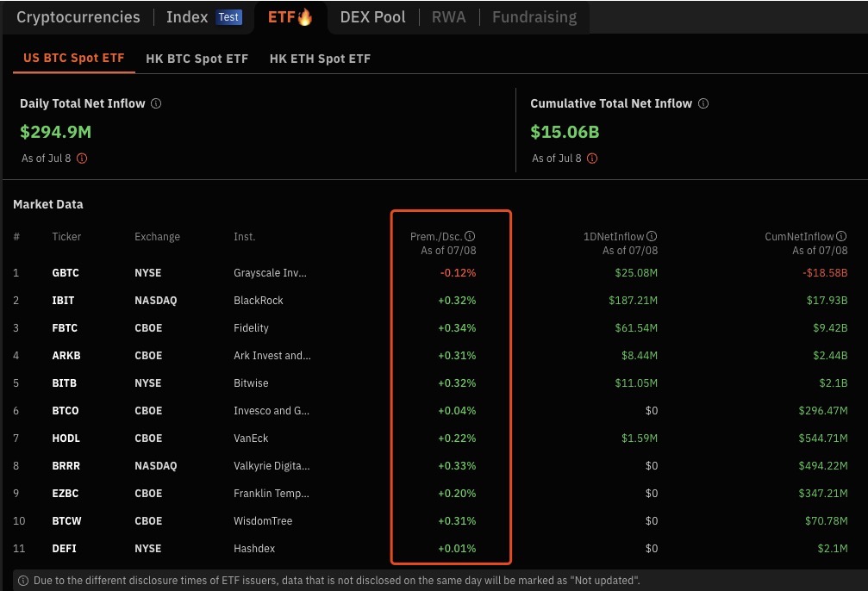The image size is (868, 591).
Task: Select the EZBC ticker
Action: pyautogui.click(x=66, y=494)
